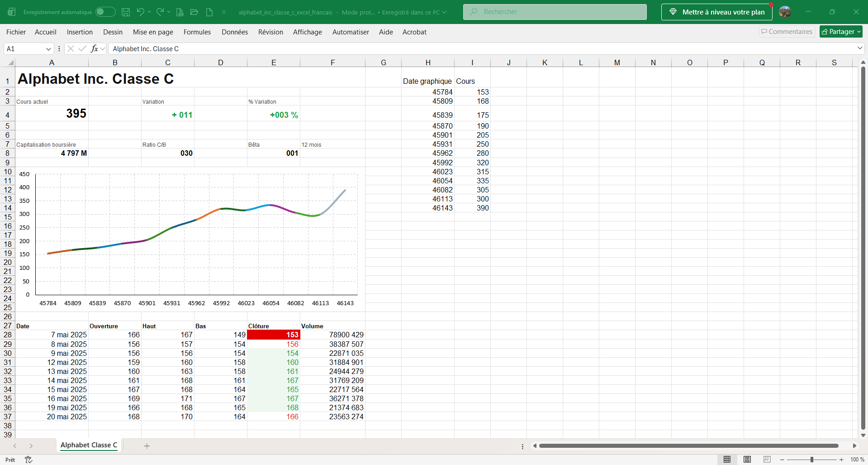Screen dimensions: 868x465
Task: Select row header 28
Action: pyautogui.click(x=8, y=335)
